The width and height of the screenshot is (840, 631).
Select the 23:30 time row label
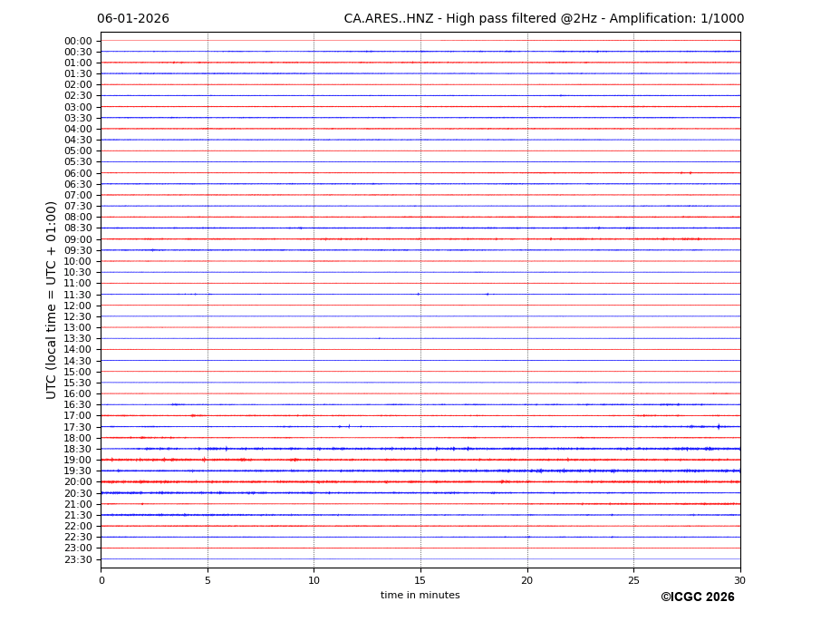[78, 559]
